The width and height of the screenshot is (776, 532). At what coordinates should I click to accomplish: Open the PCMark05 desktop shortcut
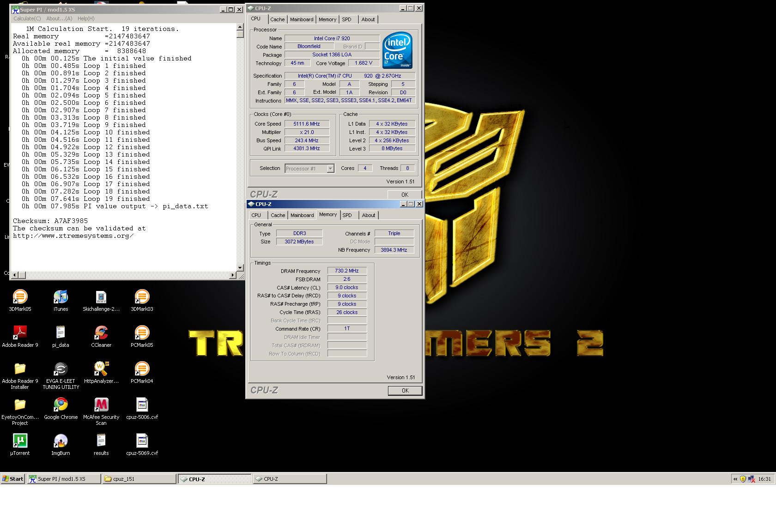tap(142, 336)
